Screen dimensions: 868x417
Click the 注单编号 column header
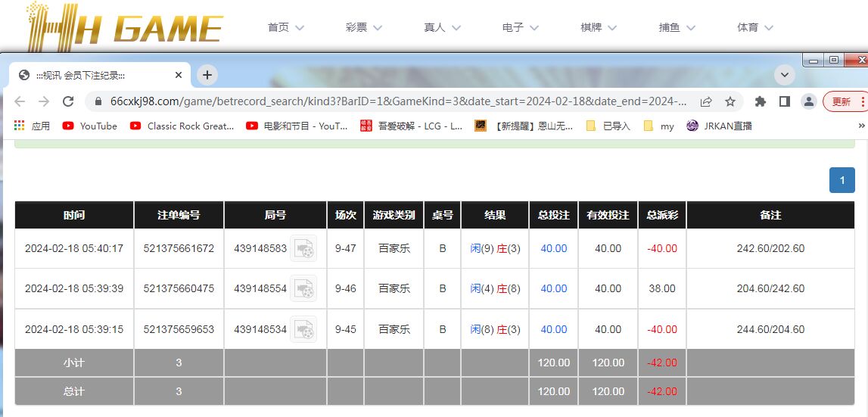click(179, 215)
